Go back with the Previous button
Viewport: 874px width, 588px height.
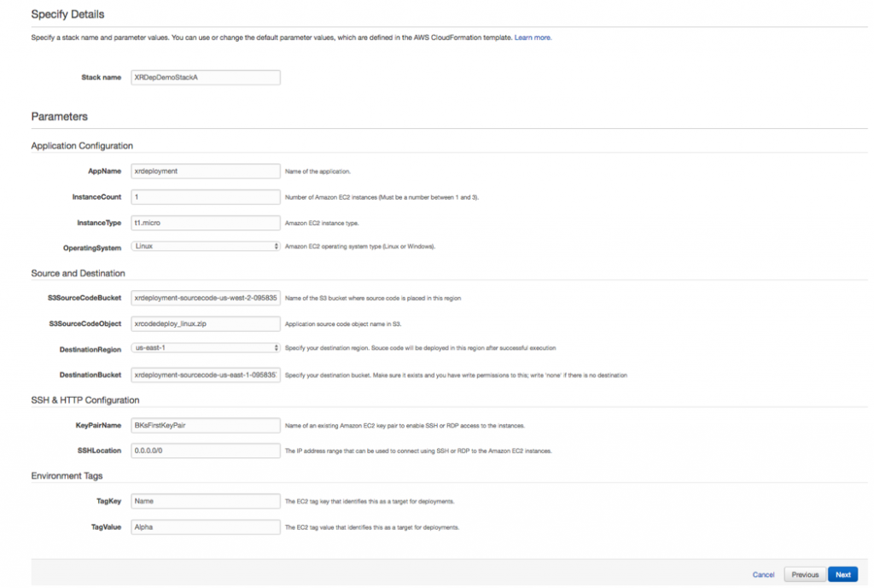tap(805, 574)
